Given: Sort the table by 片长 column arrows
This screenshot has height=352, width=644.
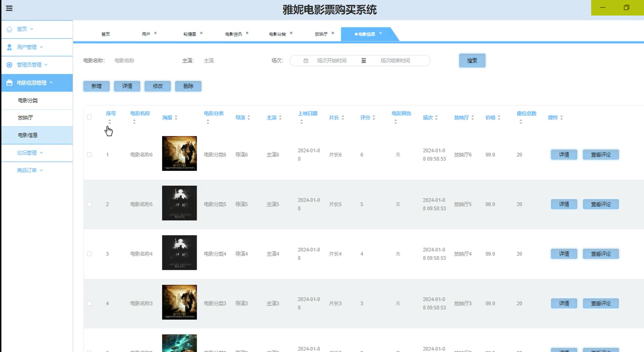Looking at the screenshot, I should pos(343,118).
